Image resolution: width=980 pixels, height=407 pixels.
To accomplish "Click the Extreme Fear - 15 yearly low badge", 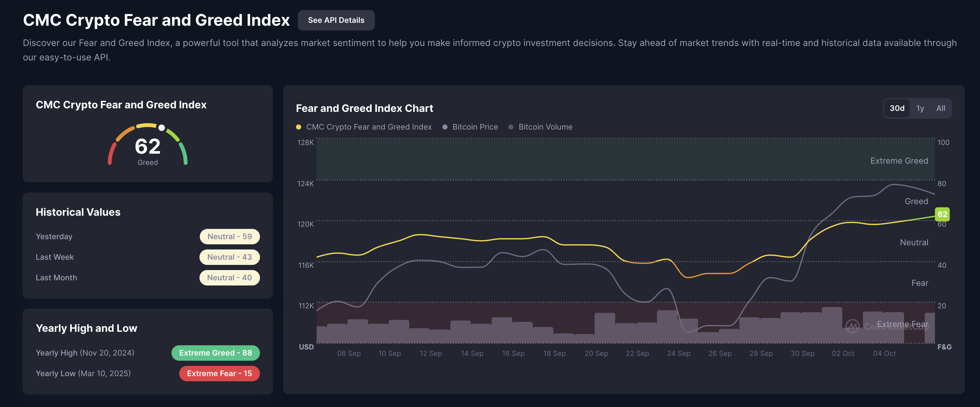I will (x=219, y=373).
